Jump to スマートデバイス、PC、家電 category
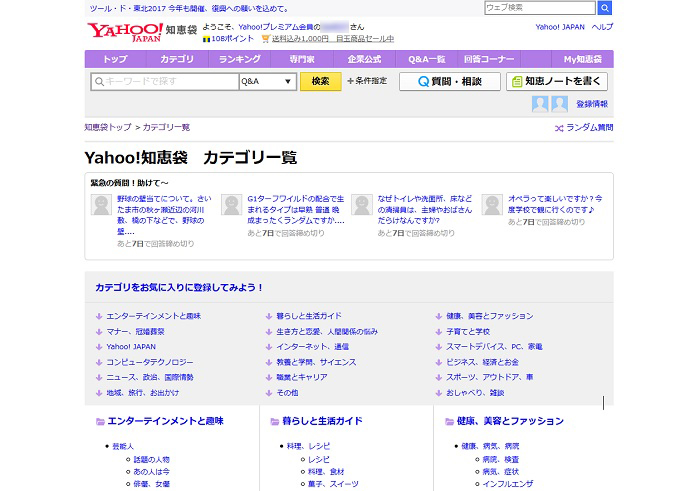700x491 pixels. click(494, 347)
